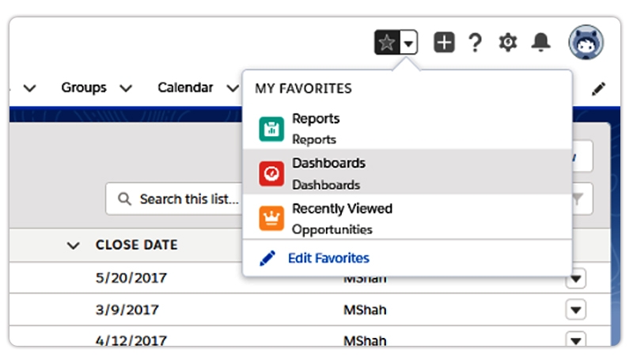Screen dimensions: 633x364
Task: Collapse the favorites list dropdown arrow
Action: 408,44
